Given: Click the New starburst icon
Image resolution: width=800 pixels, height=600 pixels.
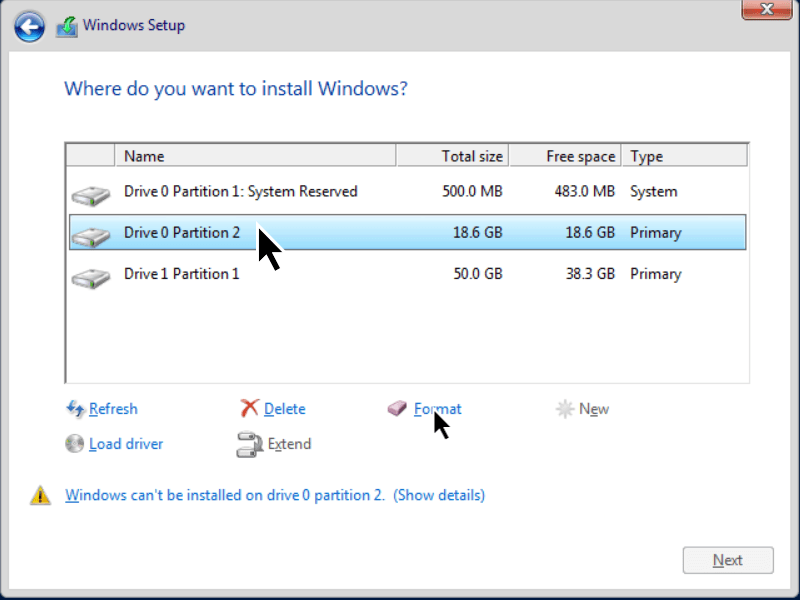Looking at the screenshot, I should click(x=565, y=409).
